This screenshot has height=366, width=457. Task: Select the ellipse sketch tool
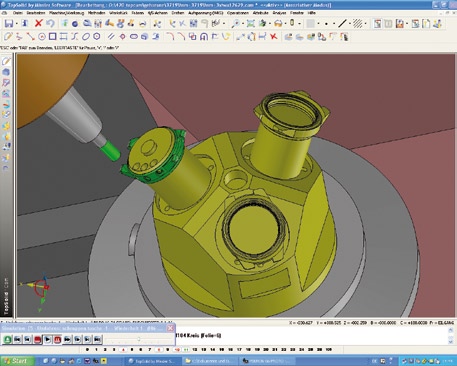click(86, 36)
